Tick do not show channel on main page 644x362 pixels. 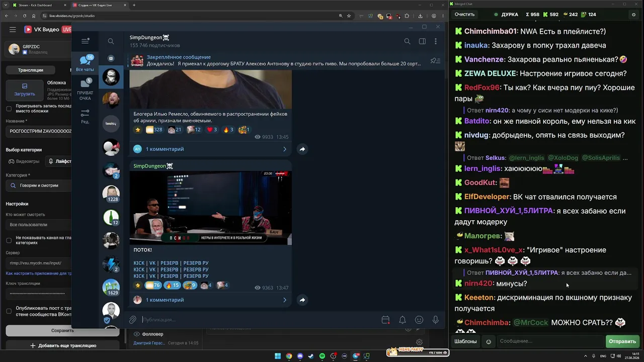tap(9, 240)
